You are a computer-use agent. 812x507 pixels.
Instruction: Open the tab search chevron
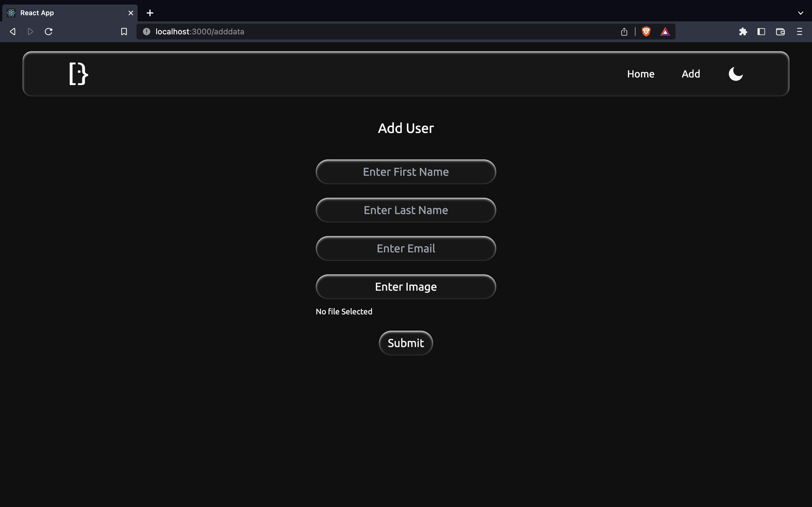tap(801, 13)
